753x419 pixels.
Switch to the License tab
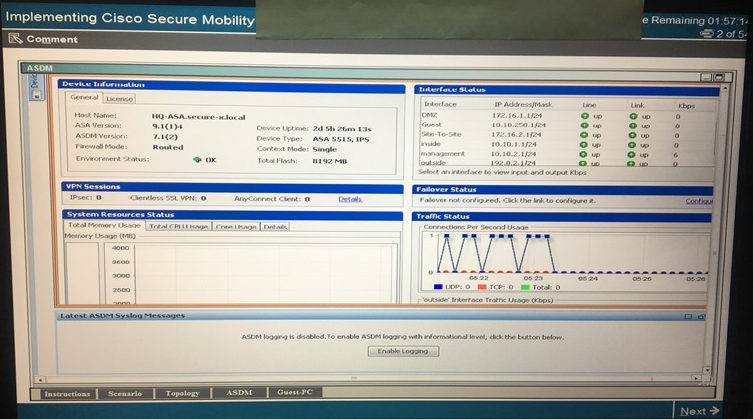[119, 99]
